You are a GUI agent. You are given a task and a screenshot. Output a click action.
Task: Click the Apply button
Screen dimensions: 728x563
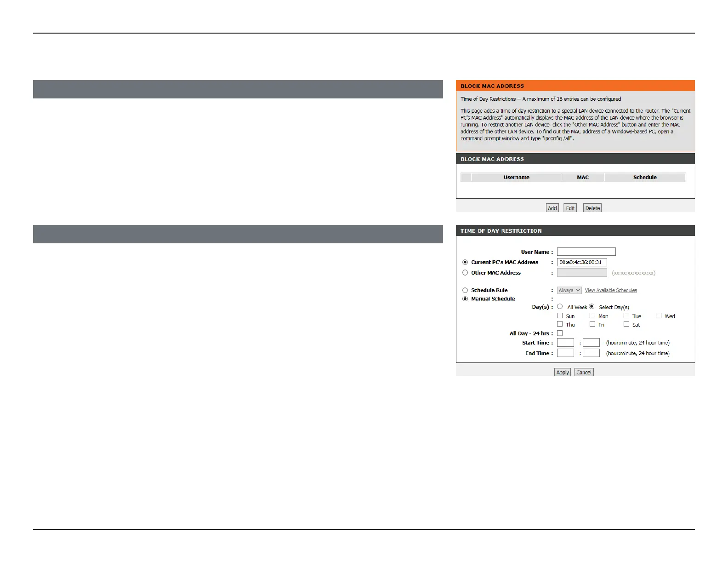tap(563, 372)
